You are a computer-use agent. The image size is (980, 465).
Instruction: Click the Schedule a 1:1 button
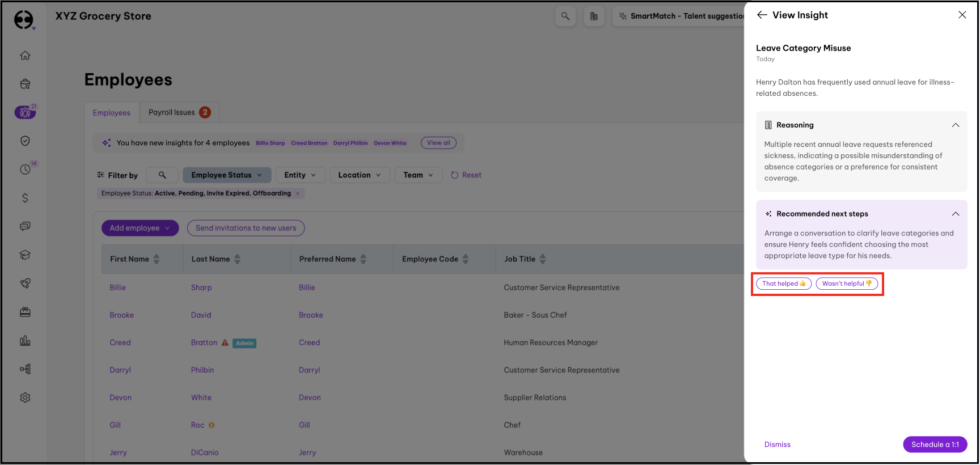tap(935, 445)
